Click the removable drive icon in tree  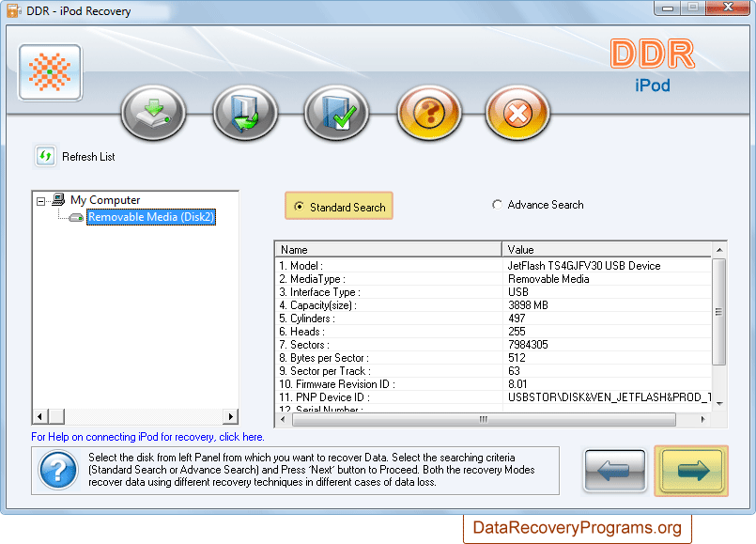(x=76, y=217)
